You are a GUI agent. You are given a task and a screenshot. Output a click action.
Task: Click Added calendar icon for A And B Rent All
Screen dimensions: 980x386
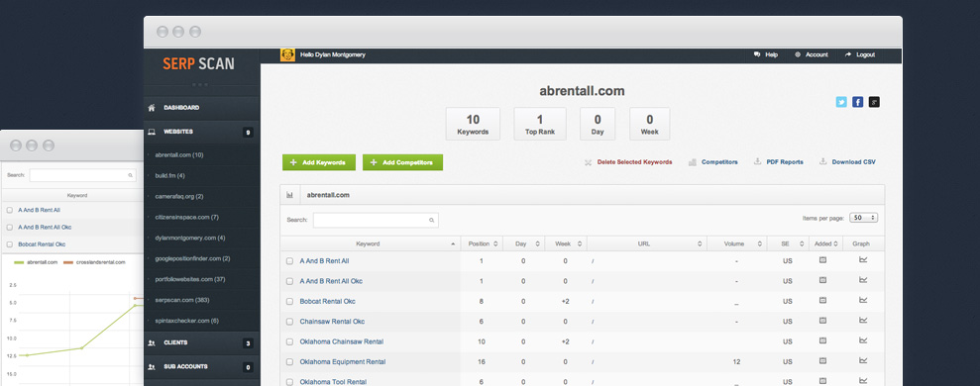coord(823,260)
